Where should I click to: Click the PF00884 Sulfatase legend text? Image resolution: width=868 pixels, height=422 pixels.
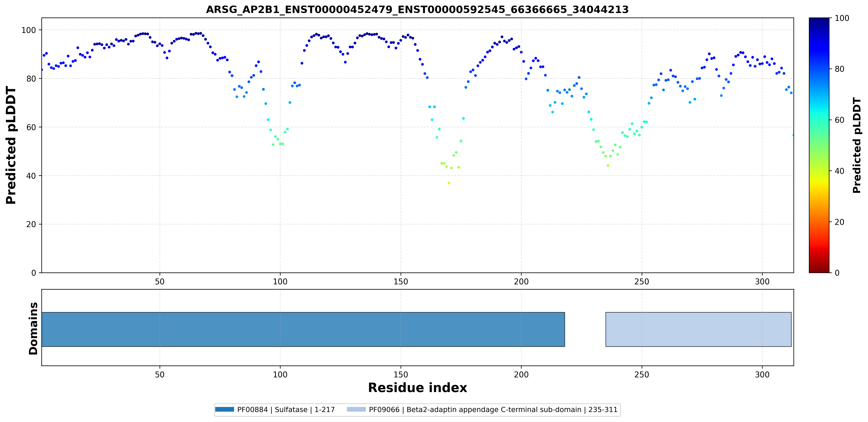click(286, 410)
